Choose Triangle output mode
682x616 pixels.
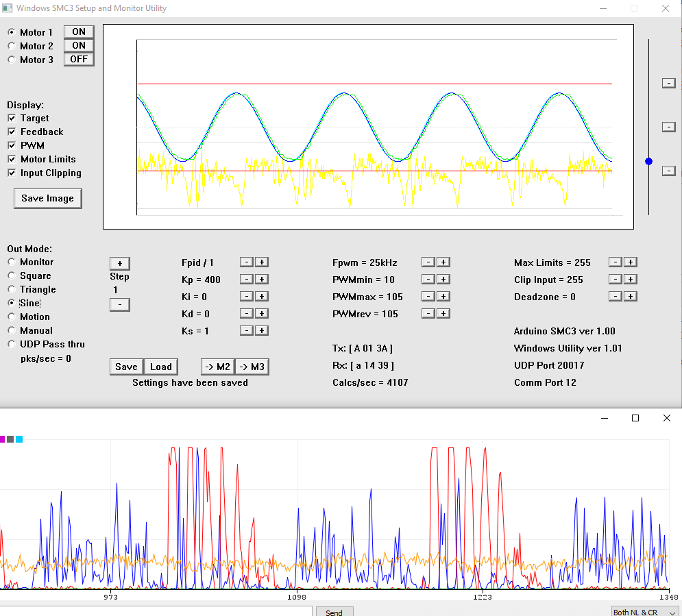point(12,290)
